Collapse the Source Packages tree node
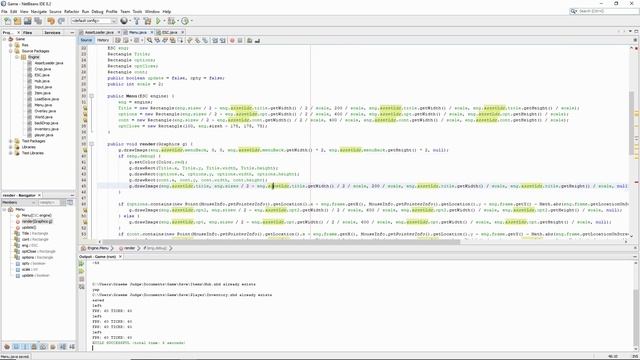 11,51
